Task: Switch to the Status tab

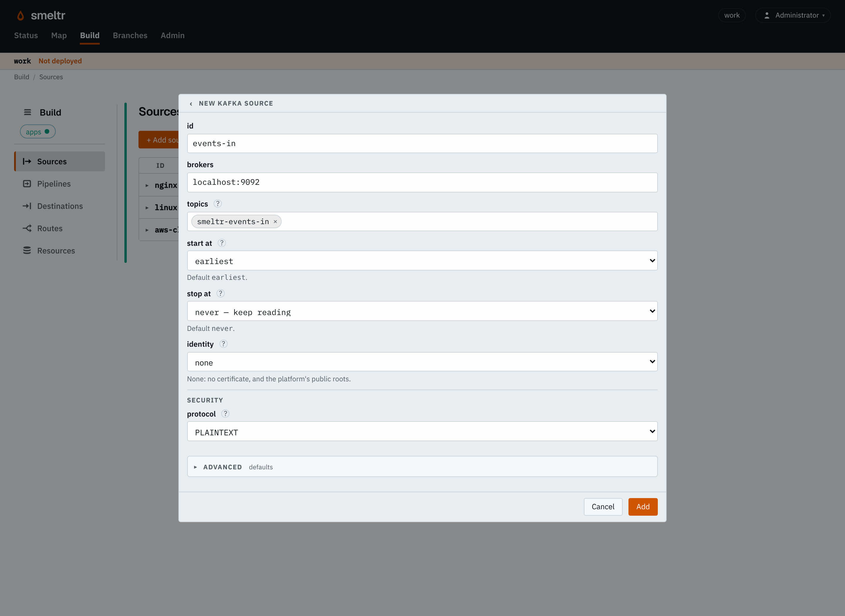Action: (26, 35)
